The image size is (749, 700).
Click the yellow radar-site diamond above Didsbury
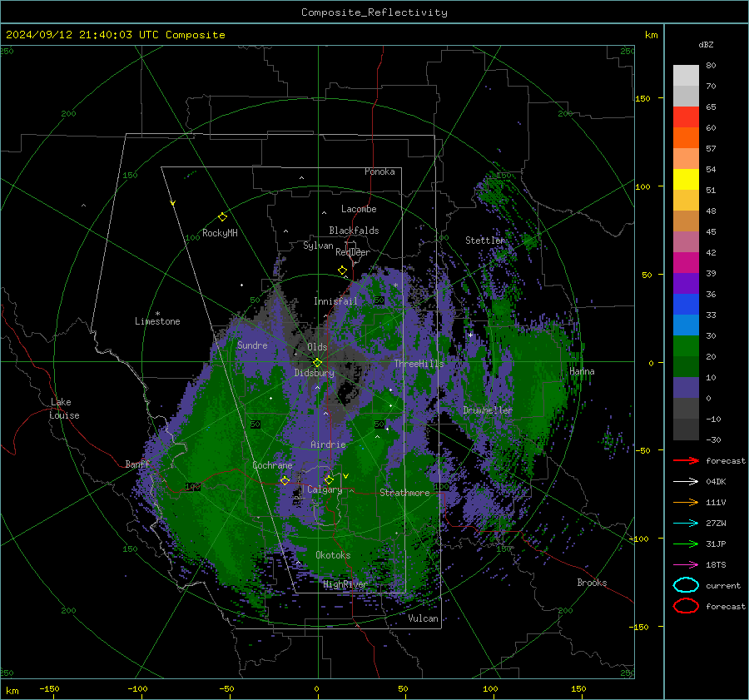click(x=317, y=363)
